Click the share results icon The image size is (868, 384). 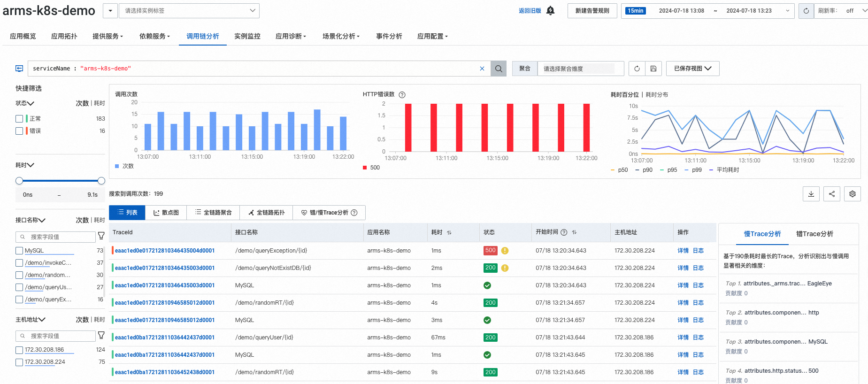coord(832,194)
